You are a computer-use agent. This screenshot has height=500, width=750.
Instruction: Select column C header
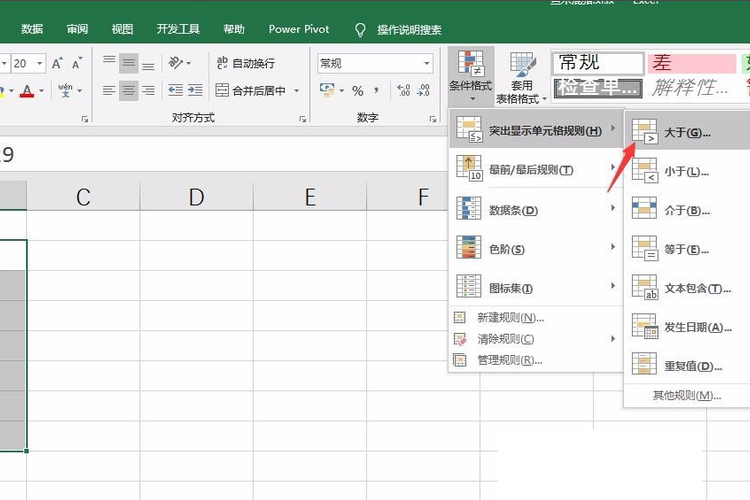coord(83,196)
